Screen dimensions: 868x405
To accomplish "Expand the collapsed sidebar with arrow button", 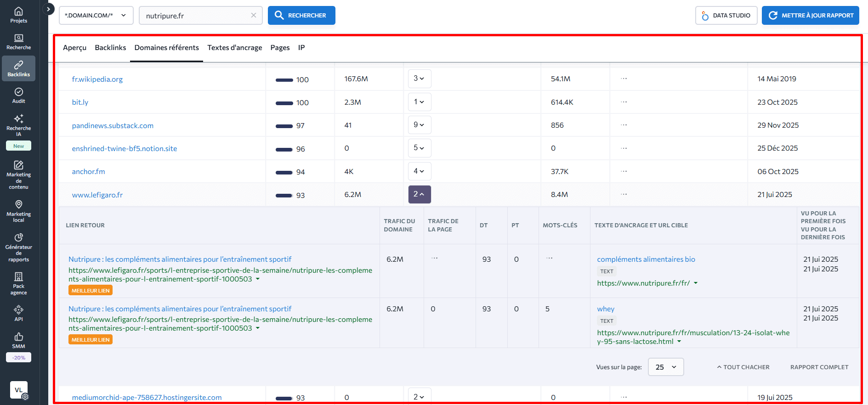I will [48, 9].
